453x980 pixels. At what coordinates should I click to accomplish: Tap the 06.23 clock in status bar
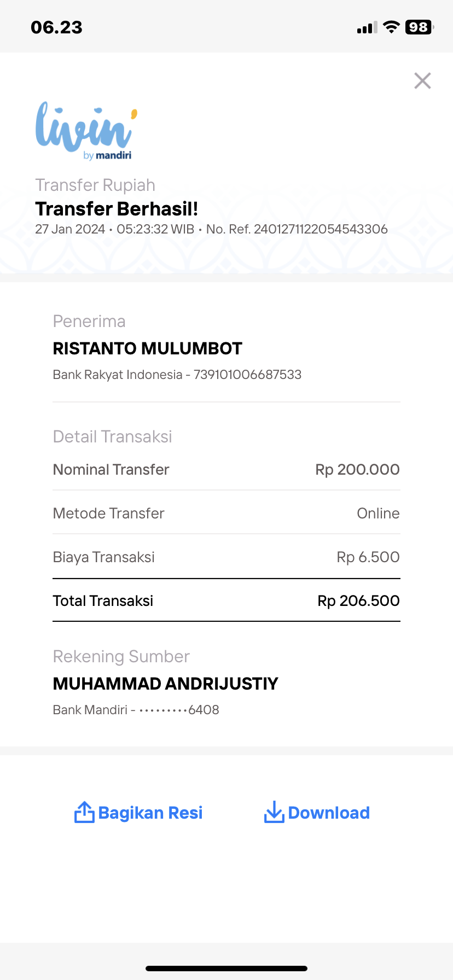[x=57, y=27]
